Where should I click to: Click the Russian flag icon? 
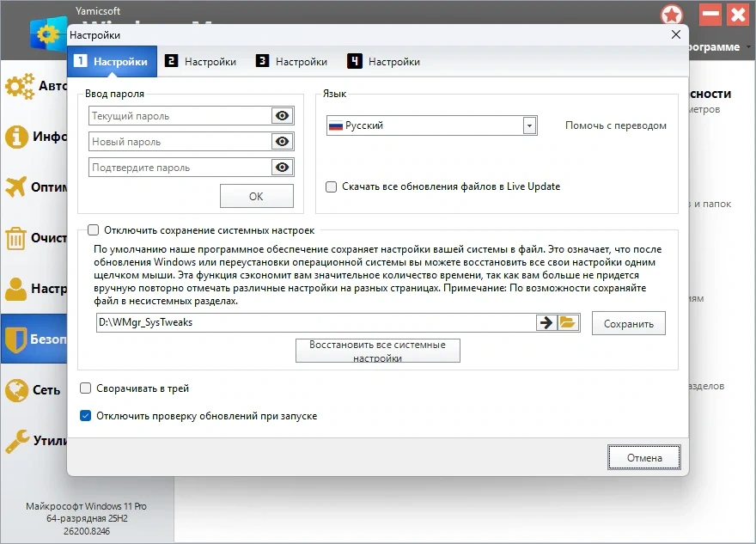point(336,125)
